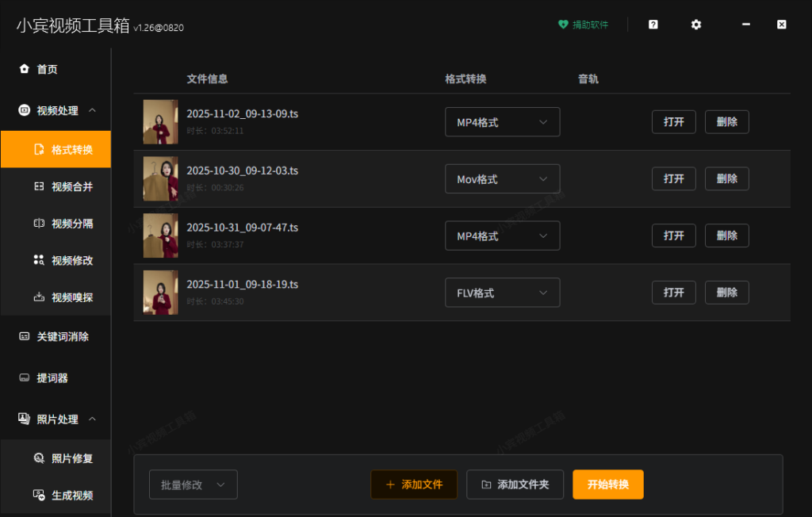Click thumbnail of 2025-11-01_09-18-19.ts video

160,293
